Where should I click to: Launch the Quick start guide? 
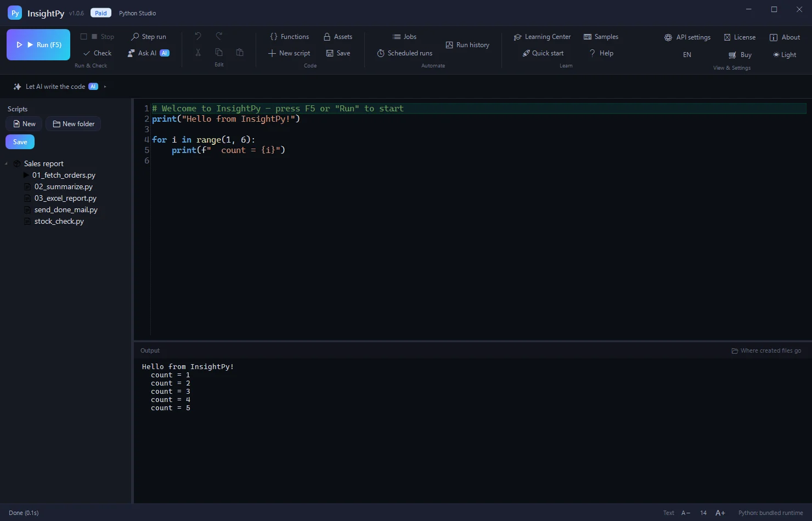[x=543, y=53]
